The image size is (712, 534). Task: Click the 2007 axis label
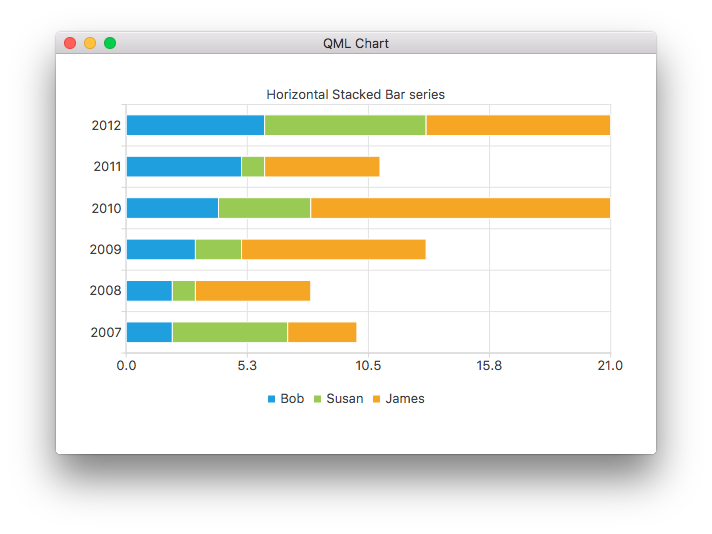[x=106, y=332]
